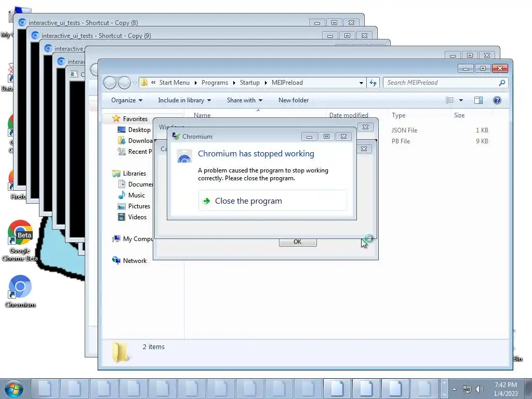
Task: Close the Chromium crash dialog
Action: (x=343, y=137)
